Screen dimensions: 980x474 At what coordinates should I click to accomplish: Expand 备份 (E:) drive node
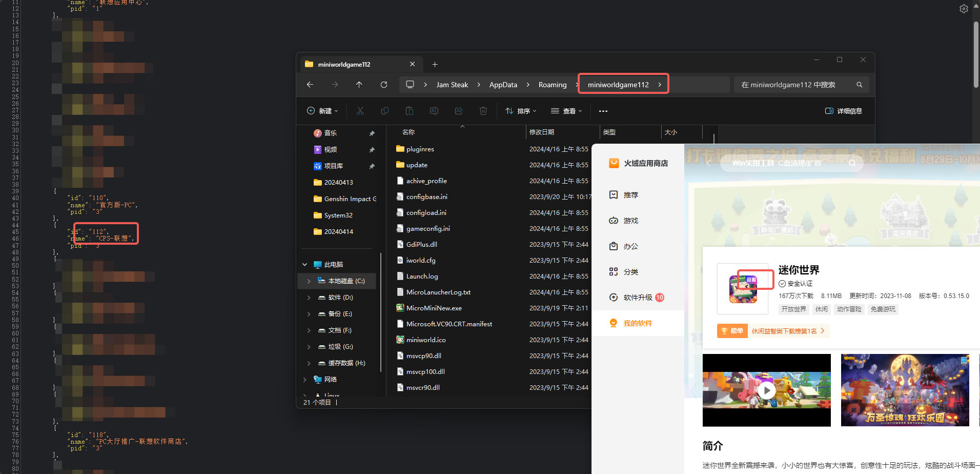coord(309,314)
